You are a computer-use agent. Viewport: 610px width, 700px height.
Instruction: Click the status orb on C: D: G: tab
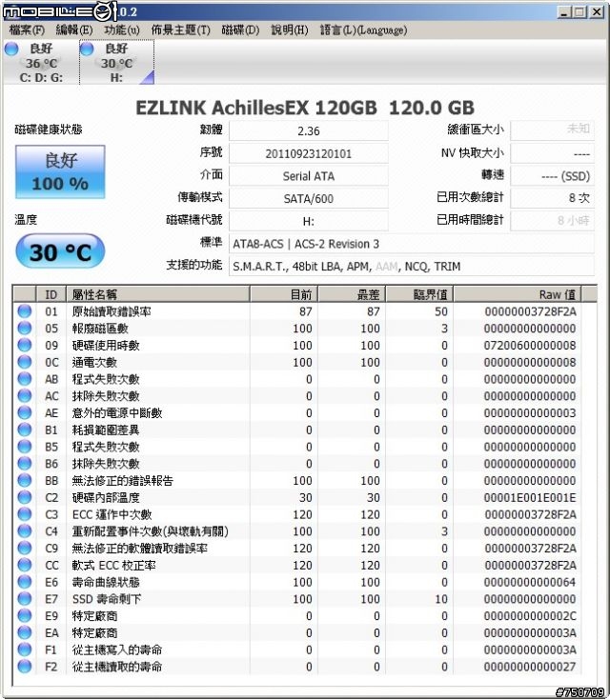[x=11, y=49]
